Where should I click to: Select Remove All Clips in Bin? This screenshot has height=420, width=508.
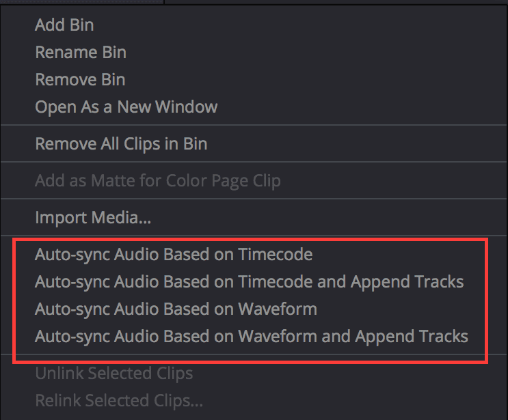click(121, 144)
